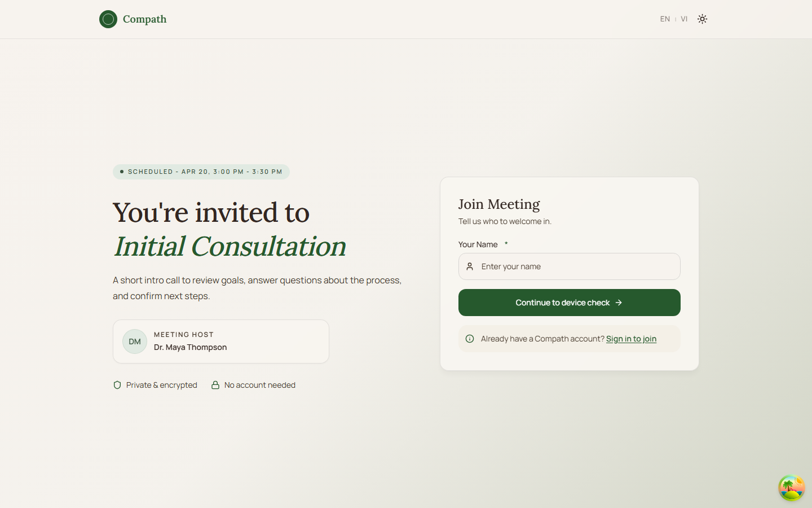812x508 pixels.
Task: Click the No account needed label
Action: [260, 385]
